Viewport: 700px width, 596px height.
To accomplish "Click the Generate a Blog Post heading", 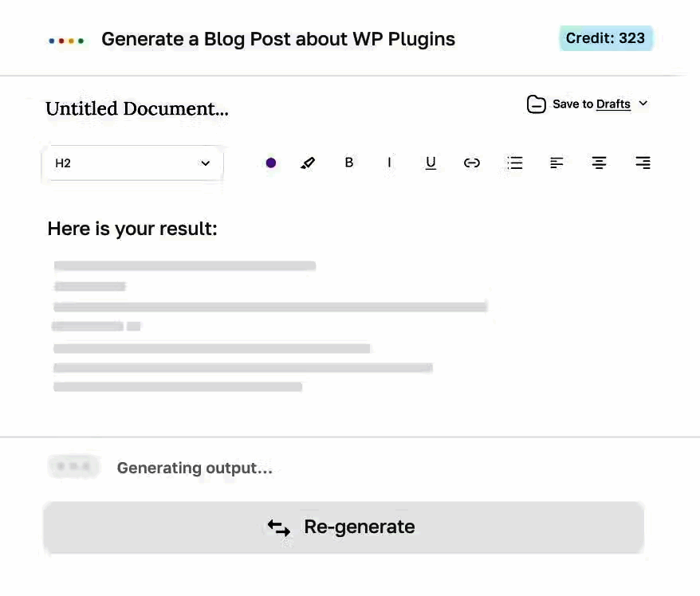I will click(x=278, y=39).
